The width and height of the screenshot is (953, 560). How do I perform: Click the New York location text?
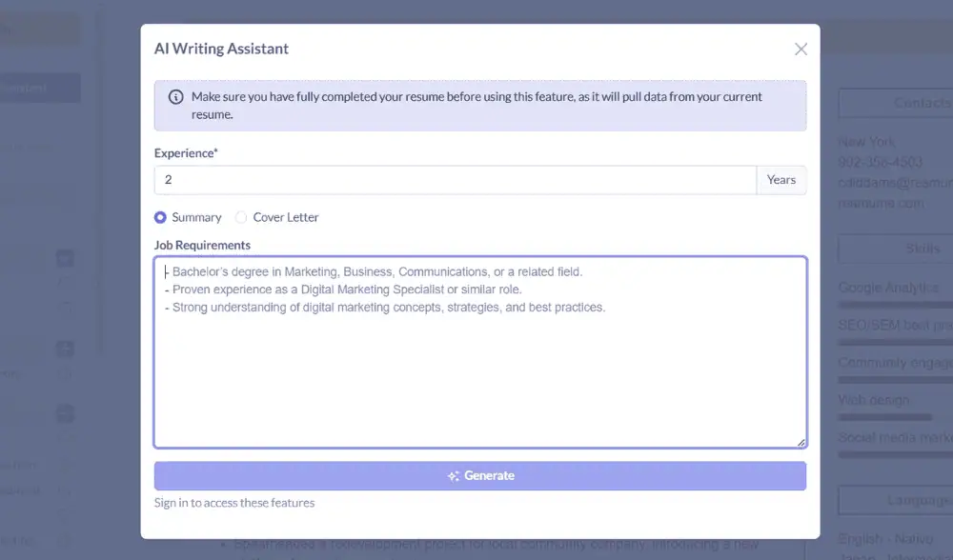[x=866, y=142]
